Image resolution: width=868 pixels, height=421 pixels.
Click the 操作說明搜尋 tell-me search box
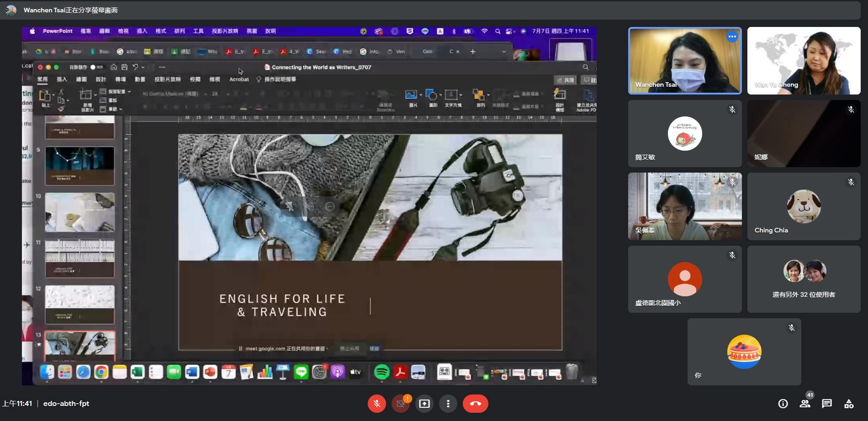[276, 79]
